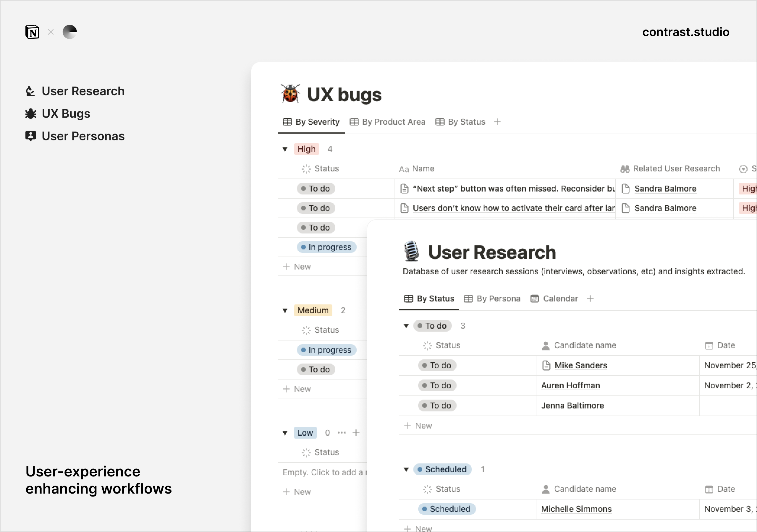This screenshot has width=757, height=532.
Task: Open In progress status dropdown in Medium group
Action: pyautogui.click(x=326, y=350)
